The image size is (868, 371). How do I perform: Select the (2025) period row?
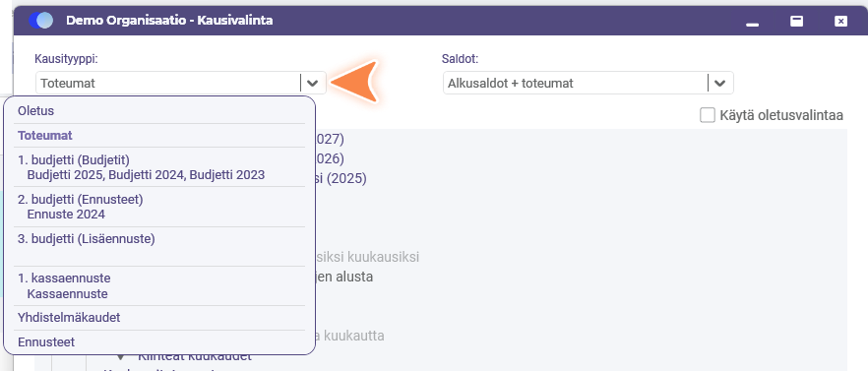pyautogui.click(x=341, y=179)
